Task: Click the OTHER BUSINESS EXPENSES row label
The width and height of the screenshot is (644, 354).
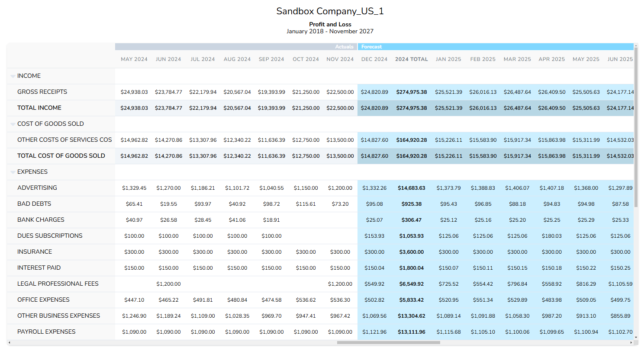Action: pyautogui.click(x=58, y=316)
